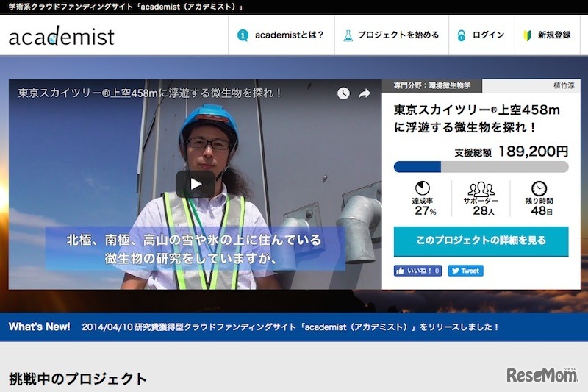
Task: Click the padlock login icon
Action: pos(462,35)
